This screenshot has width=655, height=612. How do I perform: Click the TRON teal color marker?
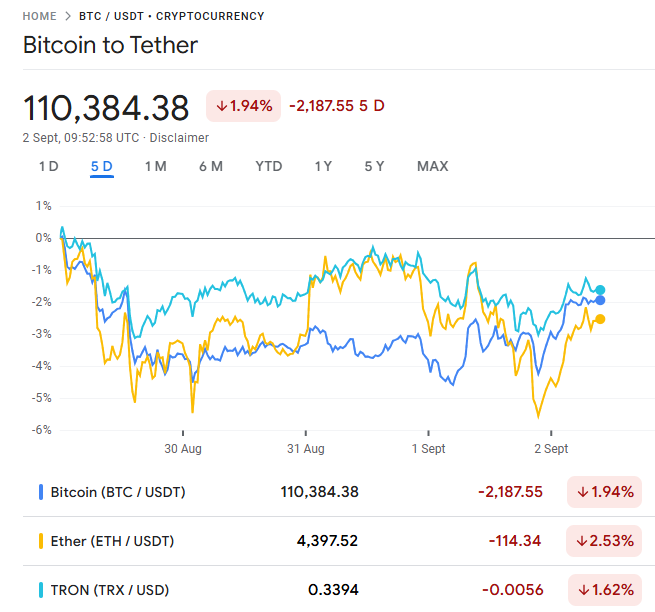pyautogui.click(x=41, y=590)
